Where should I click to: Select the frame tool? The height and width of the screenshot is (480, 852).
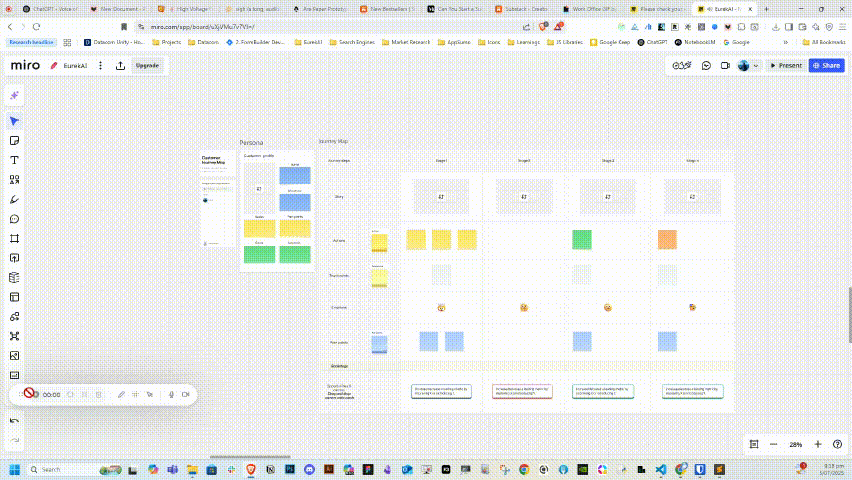coord(15,238)
